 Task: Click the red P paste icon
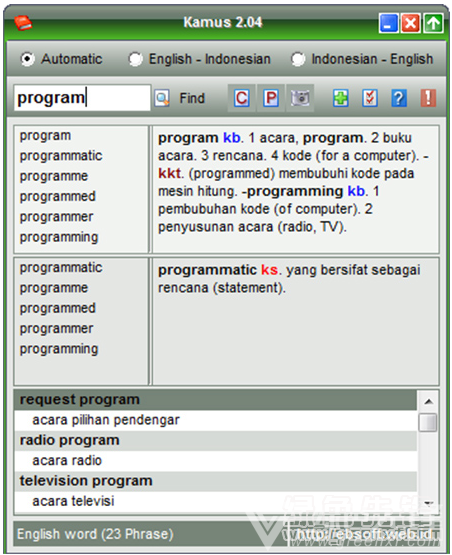pyautogui.click(x=271, y=98)
